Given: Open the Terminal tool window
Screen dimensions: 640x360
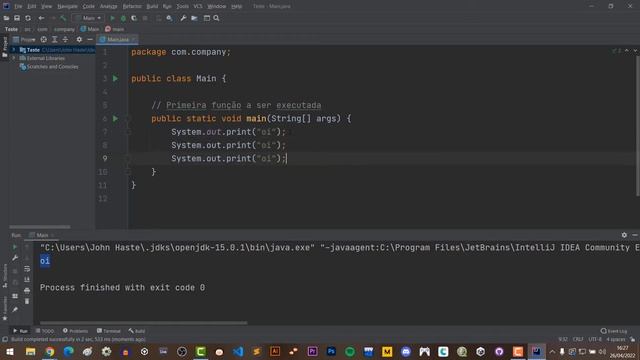Looking at the screenshot, I should point(109,331).
